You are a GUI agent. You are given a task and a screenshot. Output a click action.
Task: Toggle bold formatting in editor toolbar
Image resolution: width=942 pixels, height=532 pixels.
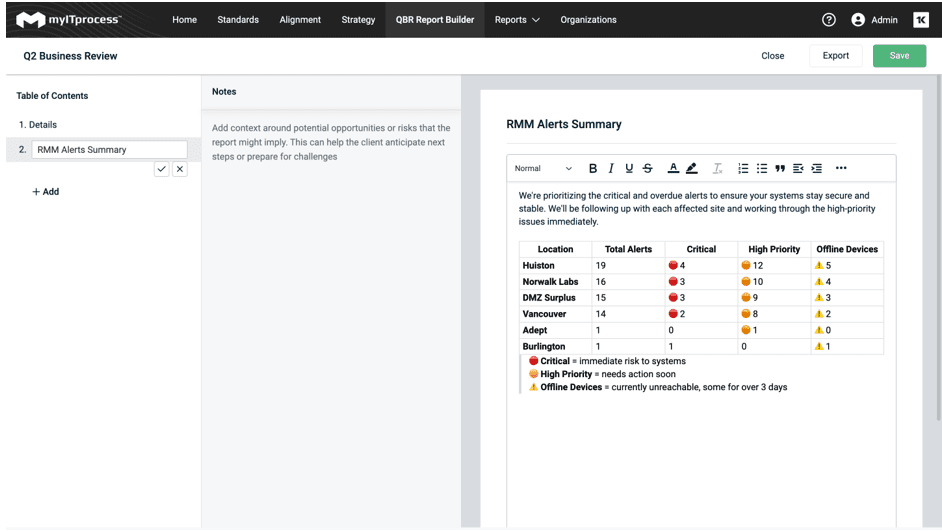[x=593, y=169]
